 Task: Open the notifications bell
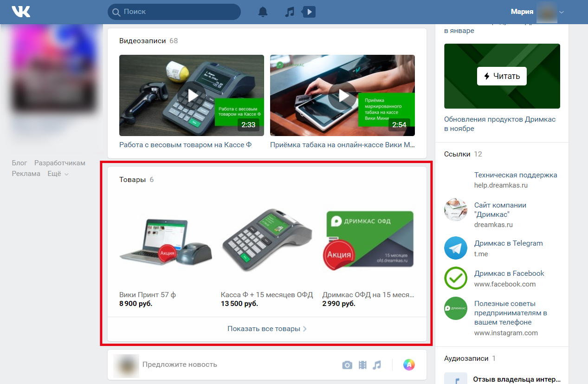coord(263,12)
